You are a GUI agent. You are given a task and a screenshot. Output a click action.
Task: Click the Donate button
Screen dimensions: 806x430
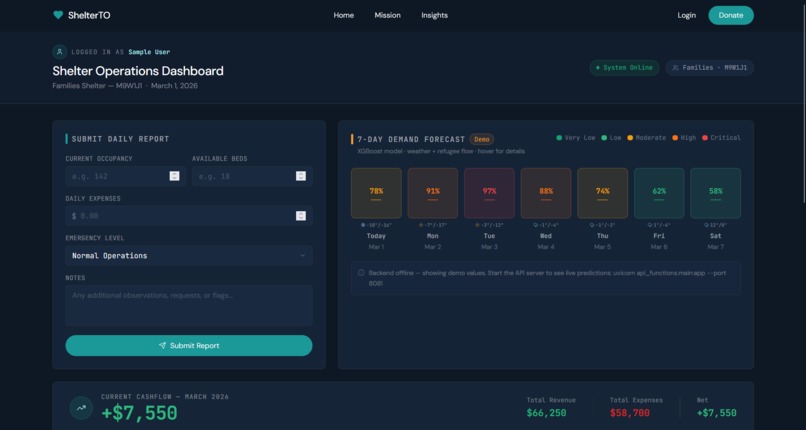point(731,15)
